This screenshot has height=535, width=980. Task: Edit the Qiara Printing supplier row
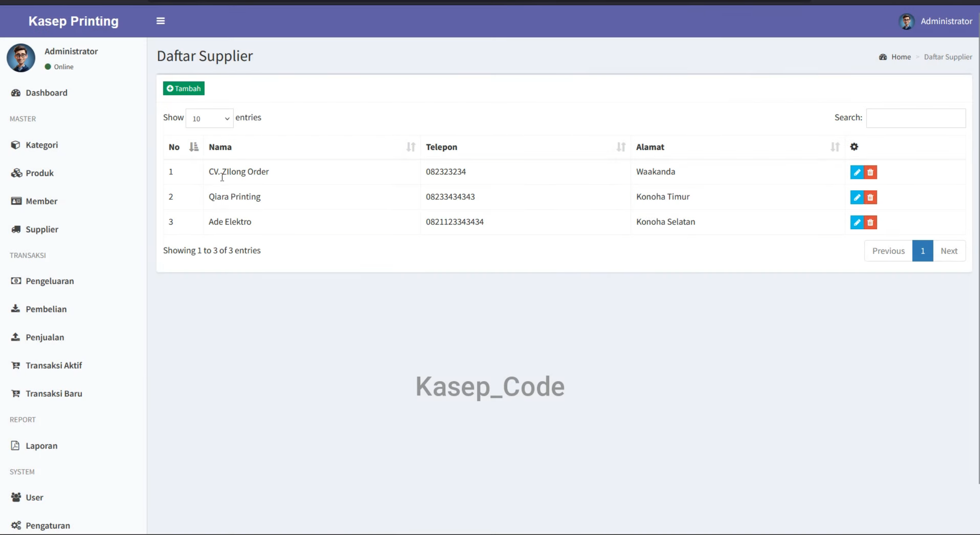click(857, 197)
